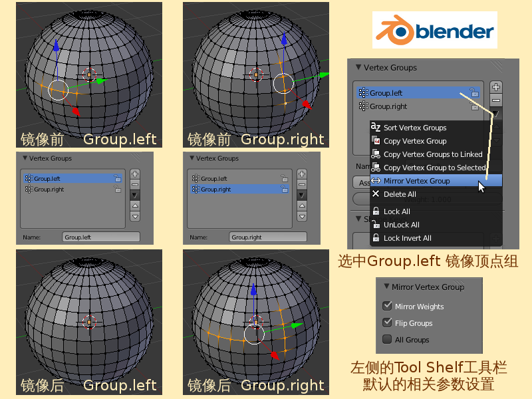Toggle Group.left lock in Name Group.left panel

[x=118, y=178]
